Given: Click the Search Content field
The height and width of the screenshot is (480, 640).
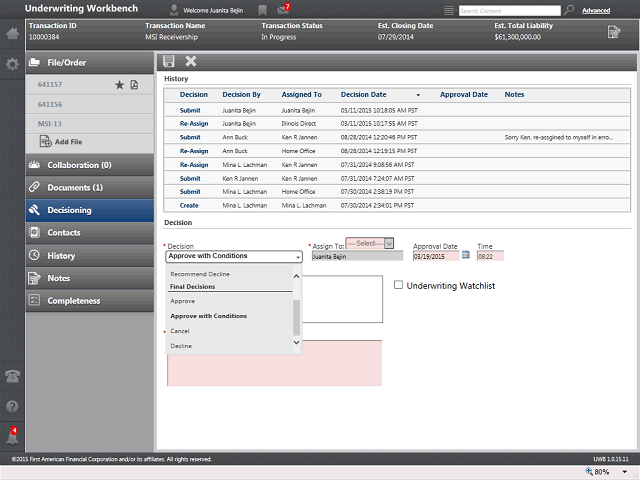Looking at the screenshot, I should (509, 11).
